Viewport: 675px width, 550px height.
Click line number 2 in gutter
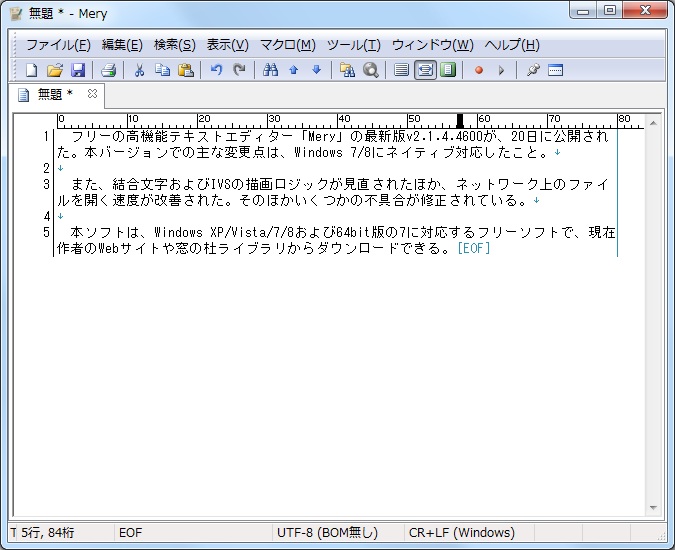[46, 168]
